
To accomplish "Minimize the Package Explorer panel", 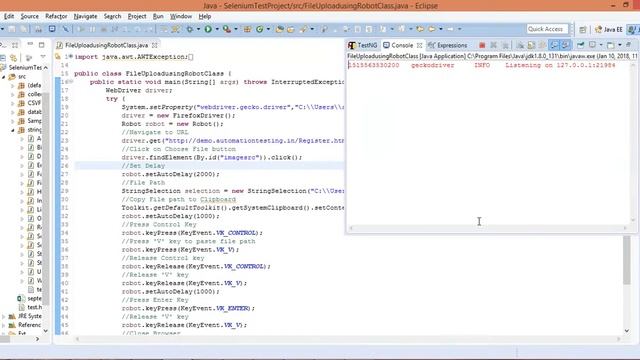I will [x=30, y=44].
